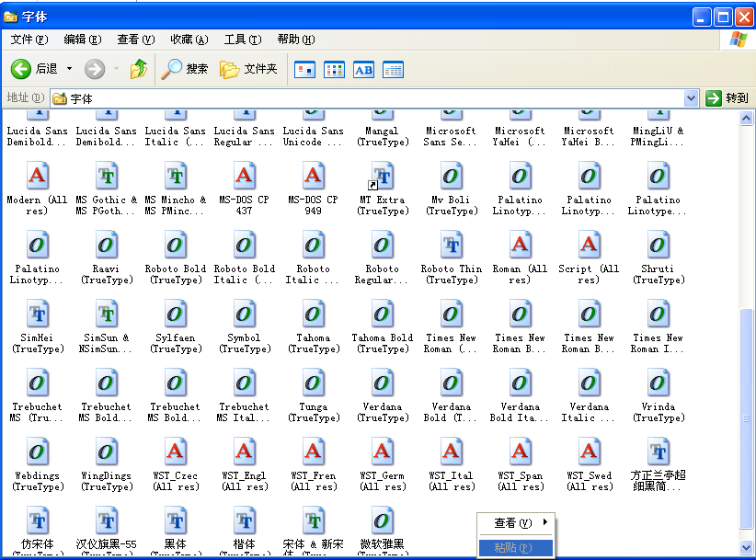Screen dimensions: 756x560
Task: Select the Webdings font icon
Action: point(37,452)
